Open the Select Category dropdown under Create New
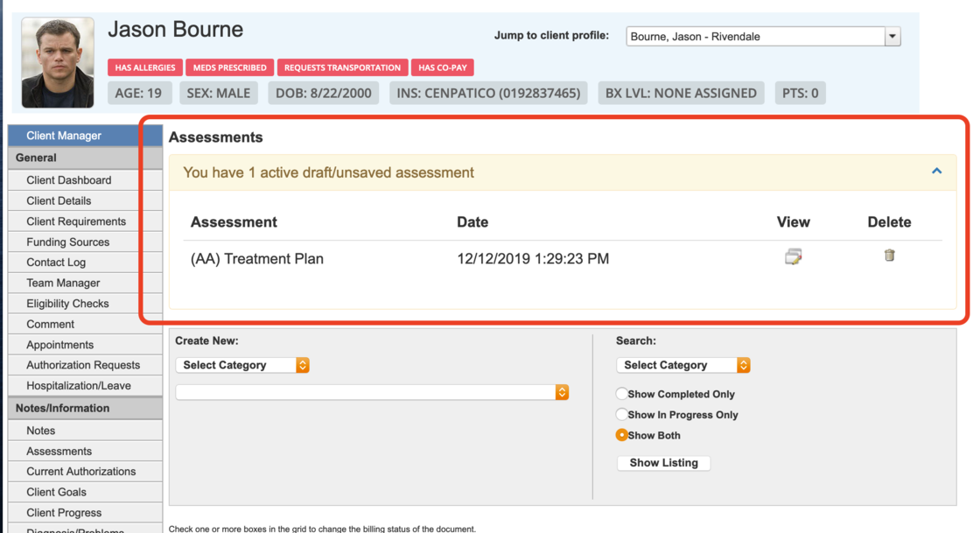 pyautogui.click(x=236, y=365)
